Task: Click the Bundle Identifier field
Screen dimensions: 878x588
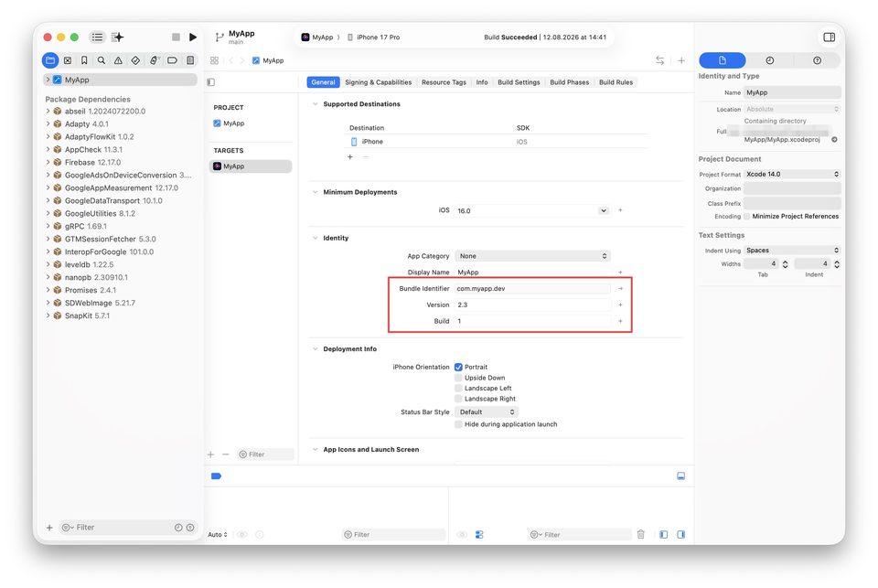Action: click(532, 288)
